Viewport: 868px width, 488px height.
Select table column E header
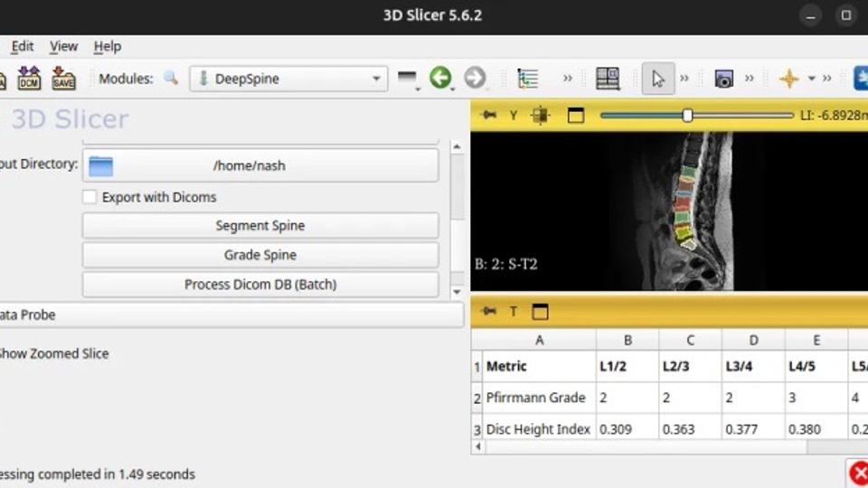coord(816,341)
